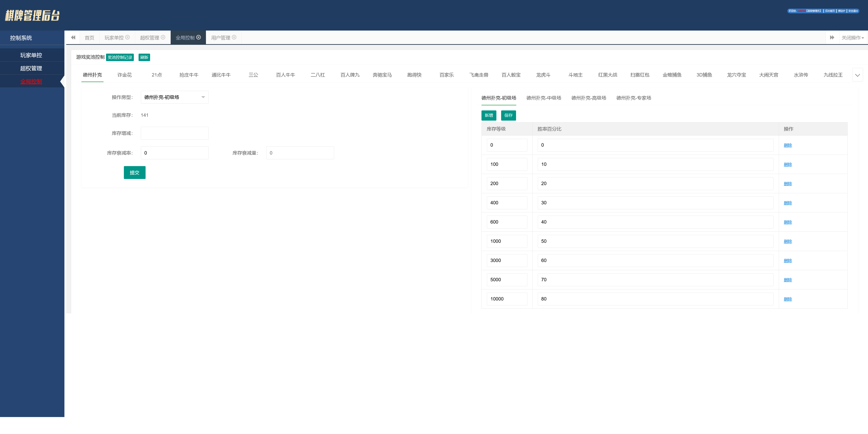Open the 奖池控制记录 record button
The height and width of the screenshot is (434, 868).
(120, 57)
